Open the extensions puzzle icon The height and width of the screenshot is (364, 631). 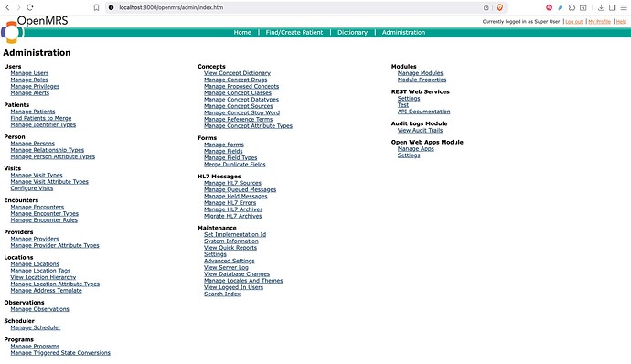(x=572, y=7)
